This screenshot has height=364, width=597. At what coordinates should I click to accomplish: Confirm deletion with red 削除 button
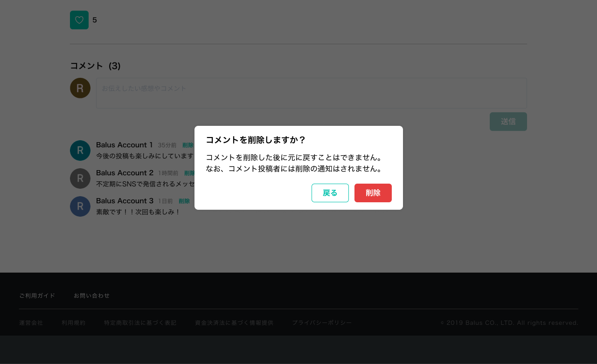pyautogui.click(x=373, y=193)
